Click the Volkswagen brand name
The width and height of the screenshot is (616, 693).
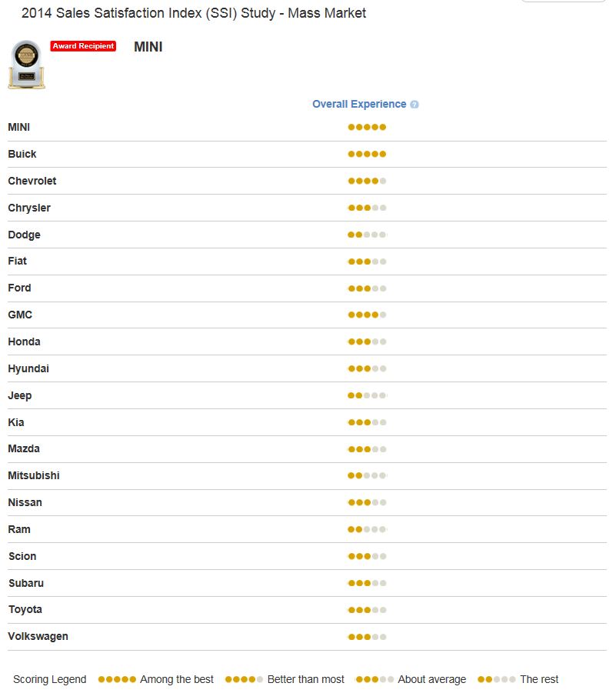pos(38,636)
